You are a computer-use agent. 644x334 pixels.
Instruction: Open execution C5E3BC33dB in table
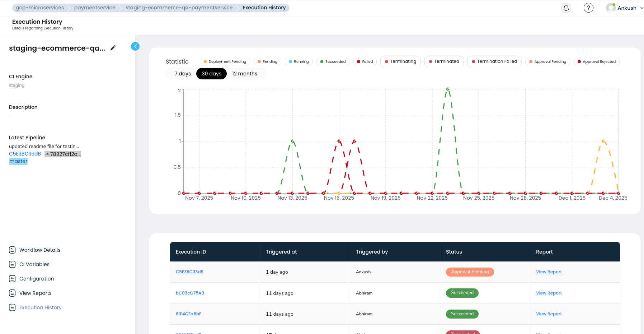point(189,272)
